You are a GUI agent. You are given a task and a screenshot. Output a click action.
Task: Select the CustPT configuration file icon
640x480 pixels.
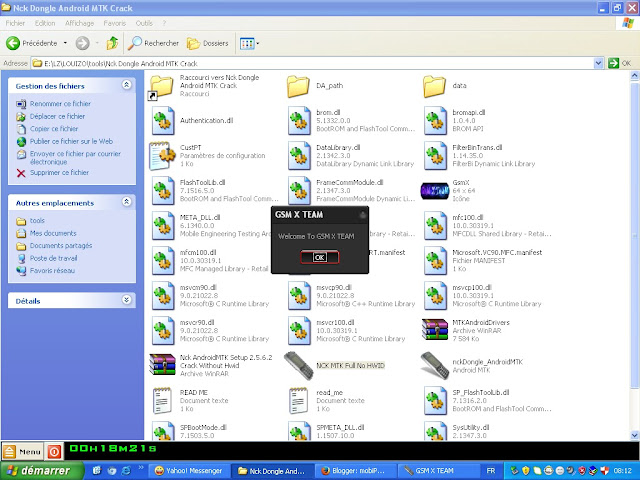[x=162, y=156]
